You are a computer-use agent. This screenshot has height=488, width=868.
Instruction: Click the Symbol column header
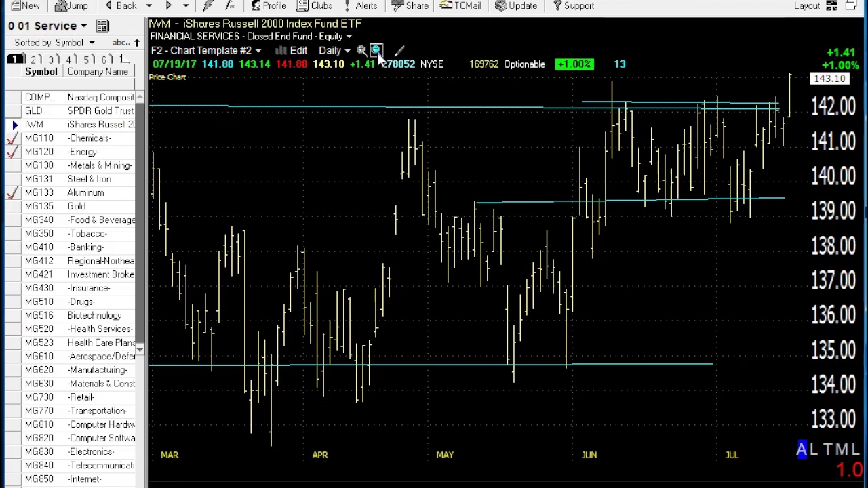pyautogui.click(x=41, y=72)
